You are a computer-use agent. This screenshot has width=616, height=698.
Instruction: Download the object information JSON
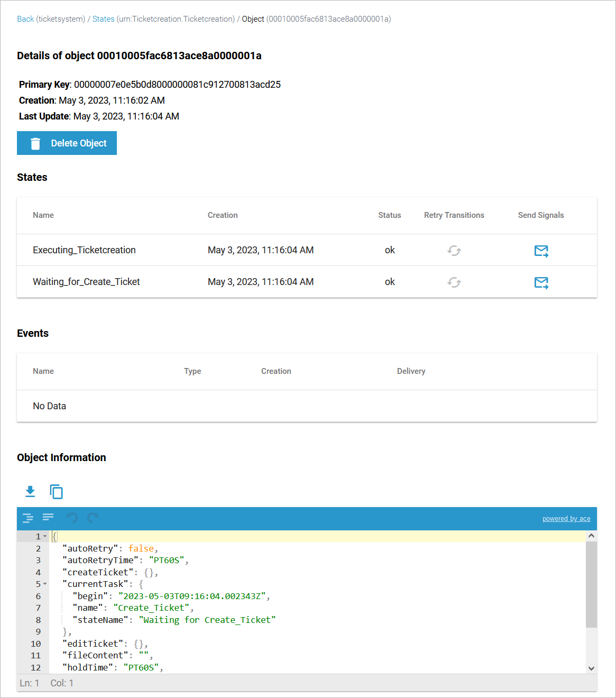(30, 491)
